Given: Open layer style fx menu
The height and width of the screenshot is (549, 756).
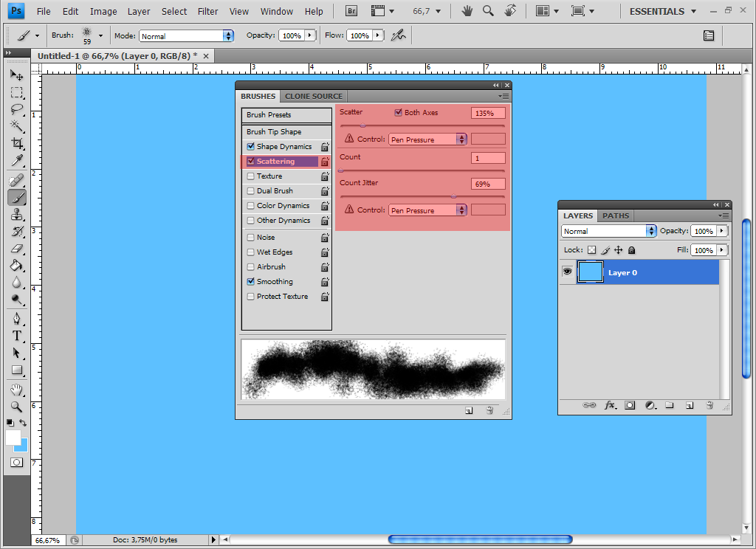Looking at the screenshot, I should coord(611,405).
